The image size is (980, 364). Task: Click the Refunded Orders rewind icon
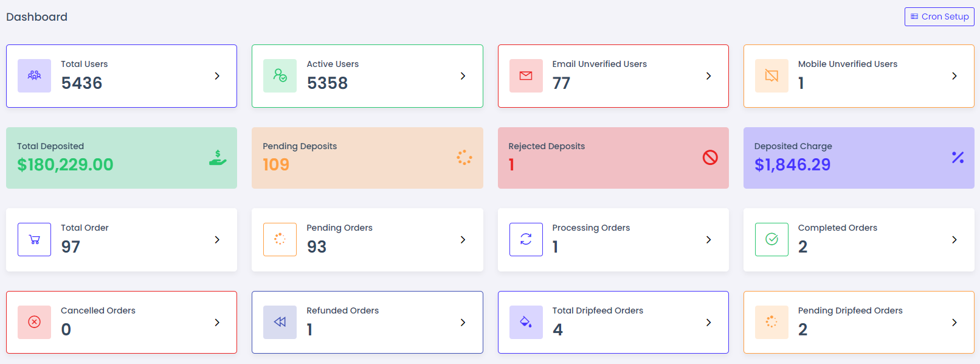click(x=280, y=322)
